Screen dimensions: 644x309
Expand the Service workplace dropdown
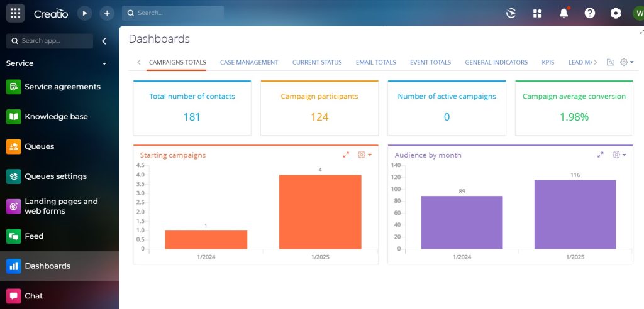[104, 63]
